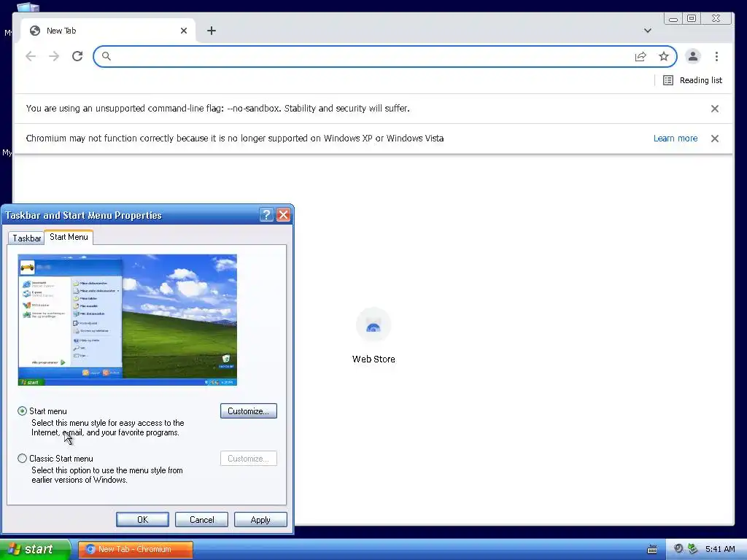Click the browser forward arrow
This screenshot has width=747, height=560.
coord(54,56)
